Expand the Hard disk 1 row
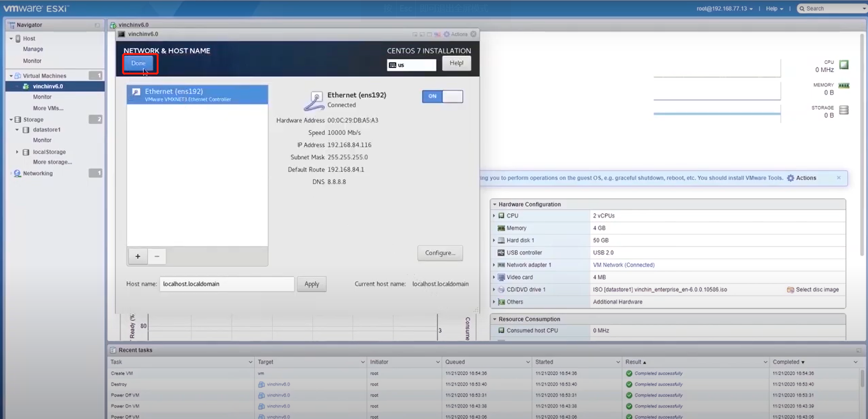Viewport: 868px width, 419px height. point(494,240)
